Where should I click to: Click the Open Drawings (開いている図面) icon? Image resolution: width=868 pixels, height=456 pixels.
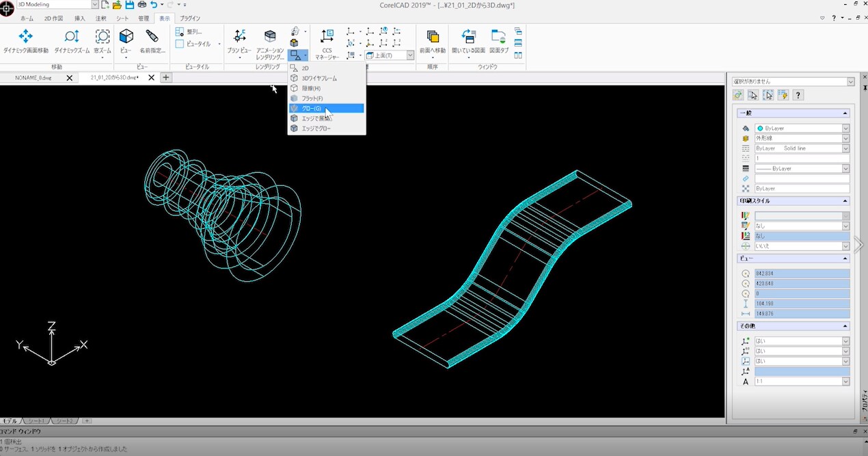coord(468,36)
